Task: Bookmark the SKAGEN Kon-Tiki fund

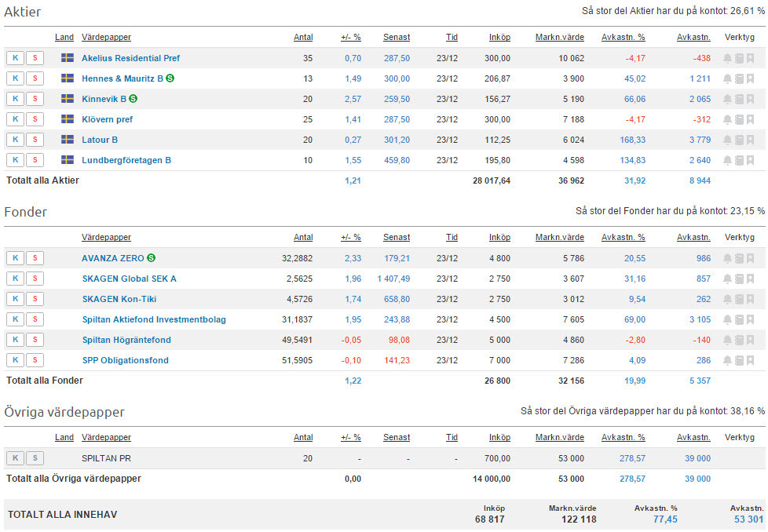Action: (x=750, y=299)
